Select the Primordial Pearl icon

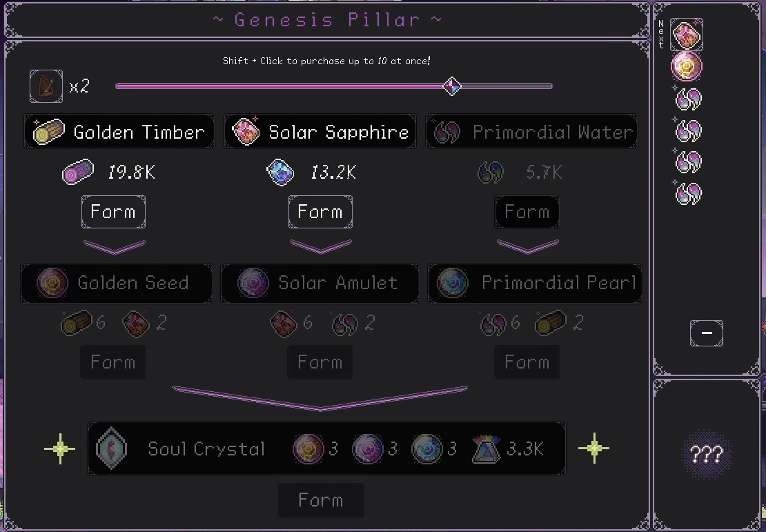tap(452, 283)
